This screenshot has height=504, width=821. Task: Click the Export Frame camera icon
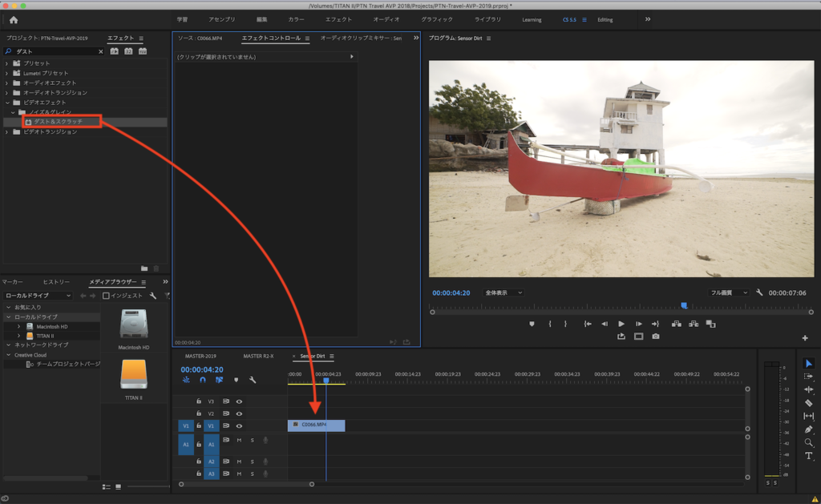pyautogui.click(x=656, y=337)
